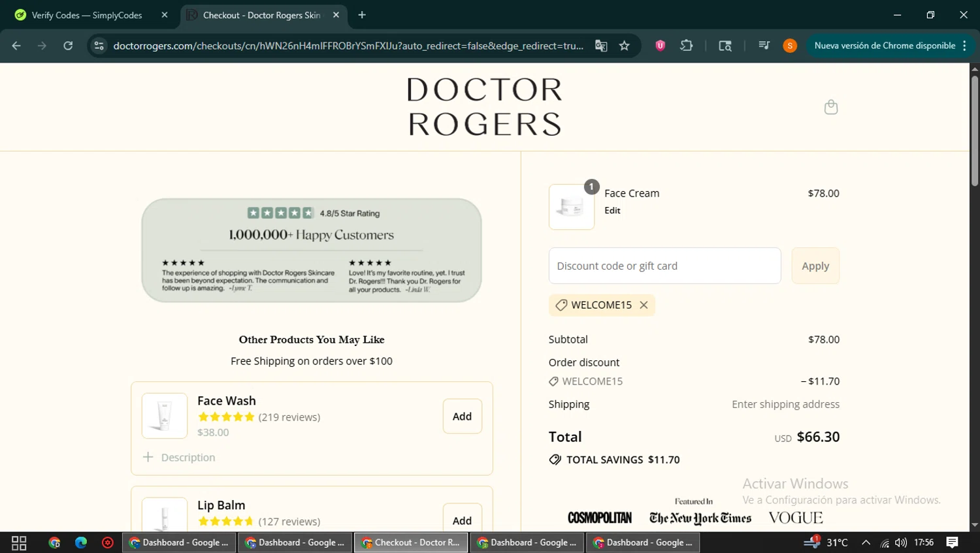Click the Face Wash product name
Screen dimensions: 980x553
click(227, 401)
